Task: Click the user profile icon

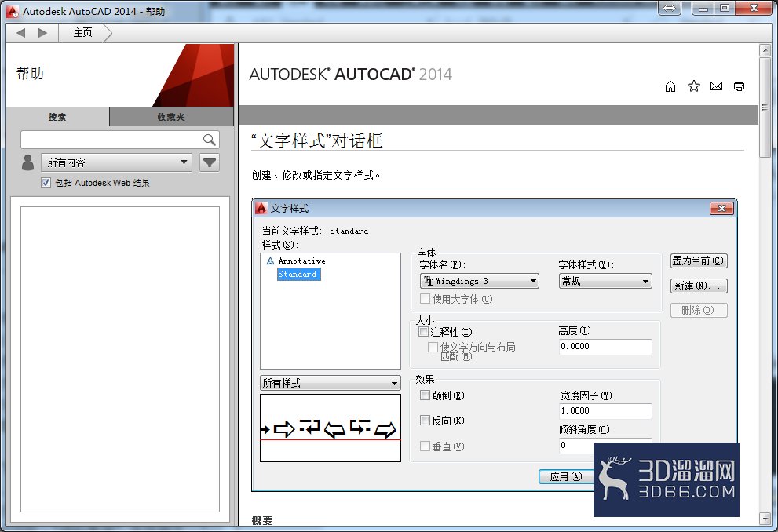Action: pos(28,162)
